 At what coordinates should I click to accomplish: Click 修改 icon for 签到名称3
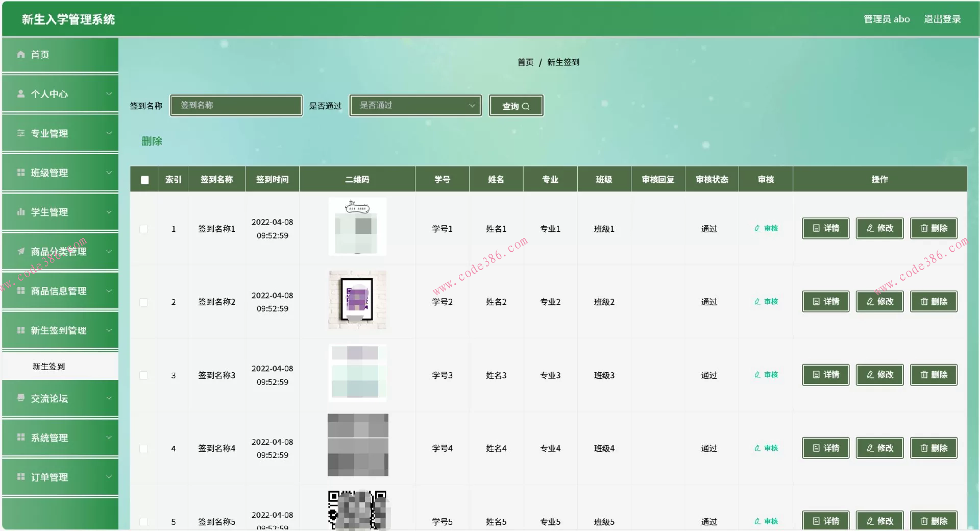[x=870, y=375]
